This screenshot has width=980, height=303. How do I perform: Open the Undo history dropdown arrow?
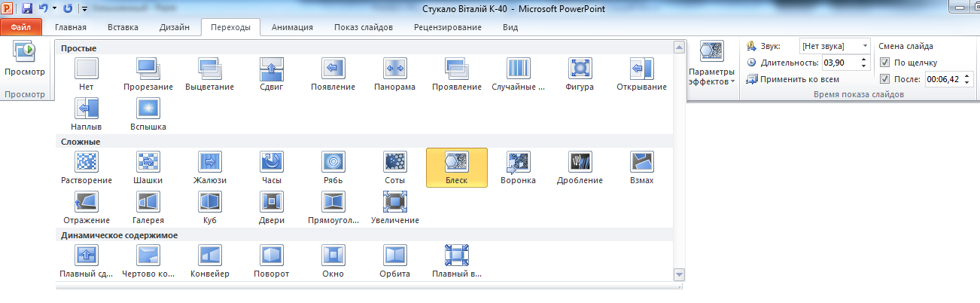point(54,9)
